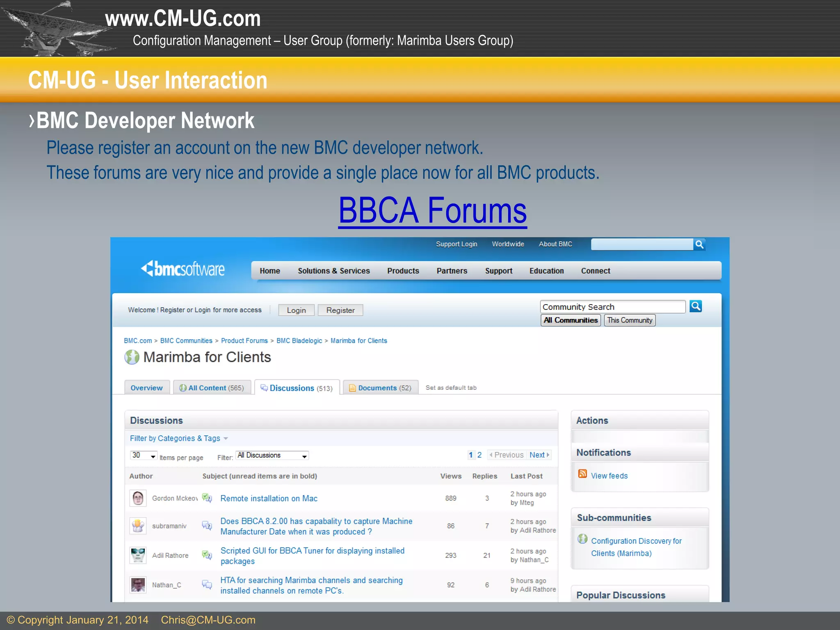Open the Scripted GUI for BBCA Tuner thread

coord(313,556)
